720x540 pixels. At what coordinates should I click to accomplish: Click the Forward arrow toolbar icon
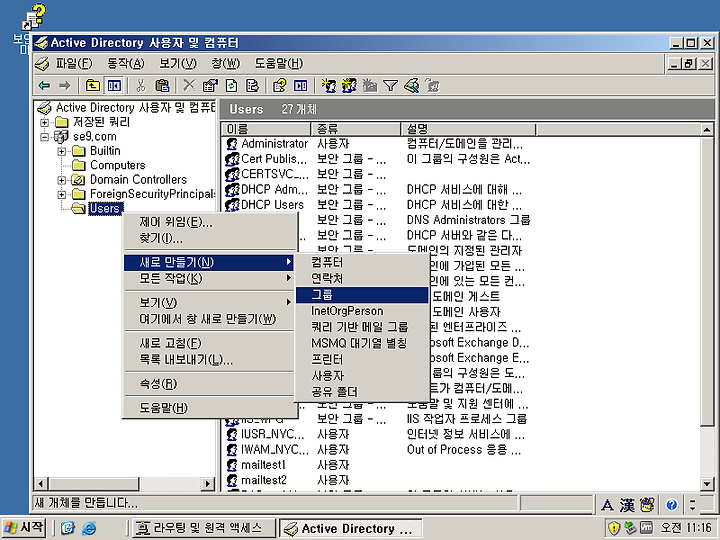click(65, 85)
